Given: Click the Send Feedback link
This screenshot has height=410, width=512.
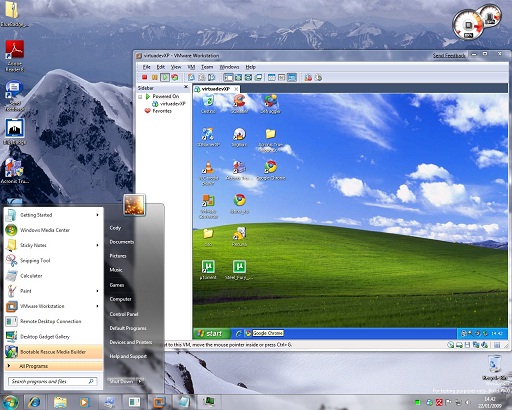Looking at the screenshot, I should [449, 56].
